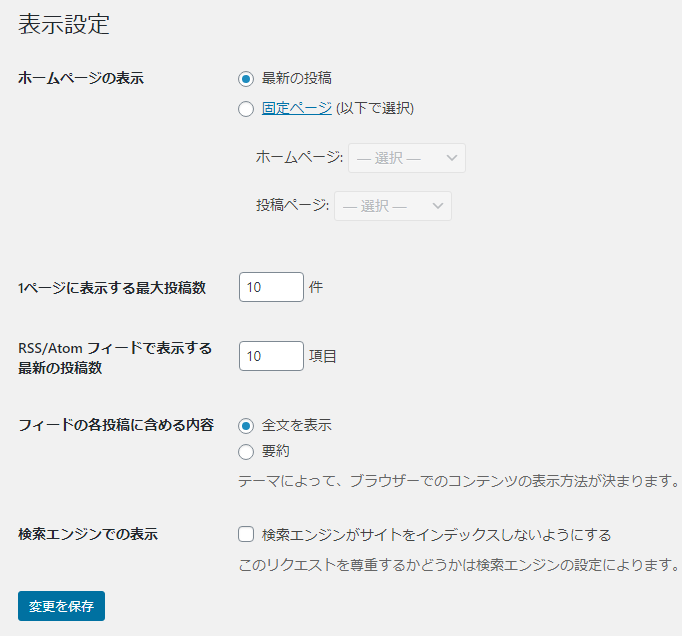This screenshot has height=636, width=682.
Task: Click the 変更を保存 button
Action: 61,606
